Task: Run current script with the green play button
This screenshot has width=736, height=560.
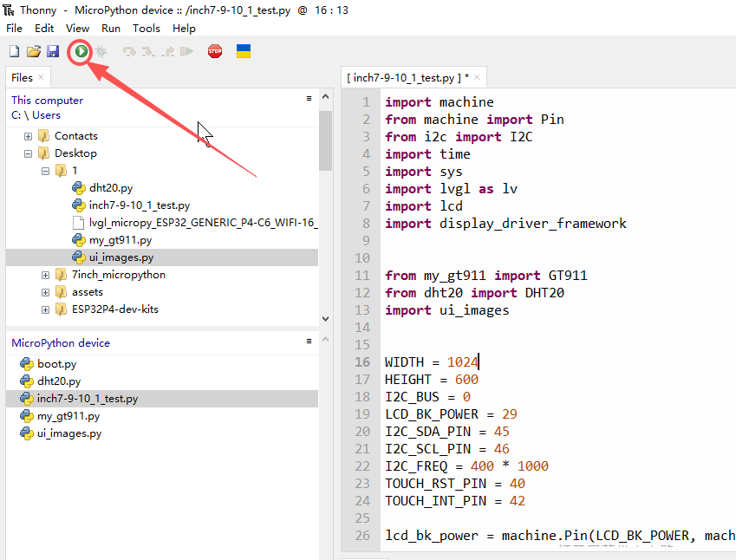Action: pos(81,51)
